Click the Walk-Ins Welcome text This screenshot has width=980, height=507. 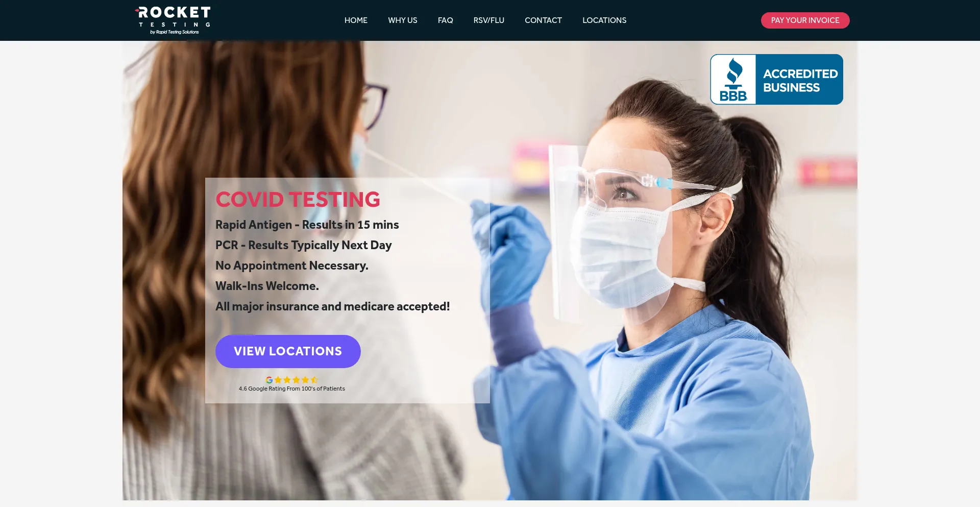click(267, 286)
